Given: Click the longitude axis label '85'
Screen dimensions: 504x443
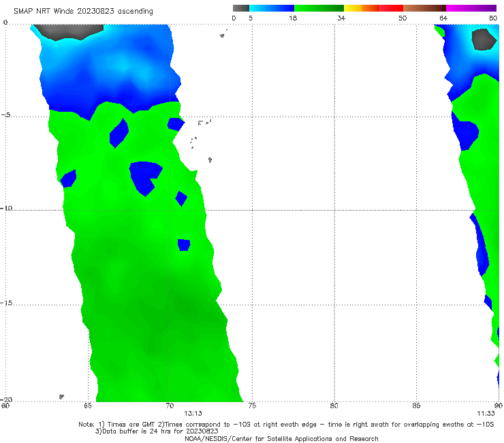Looking at the screenshot, I should 416,406.
